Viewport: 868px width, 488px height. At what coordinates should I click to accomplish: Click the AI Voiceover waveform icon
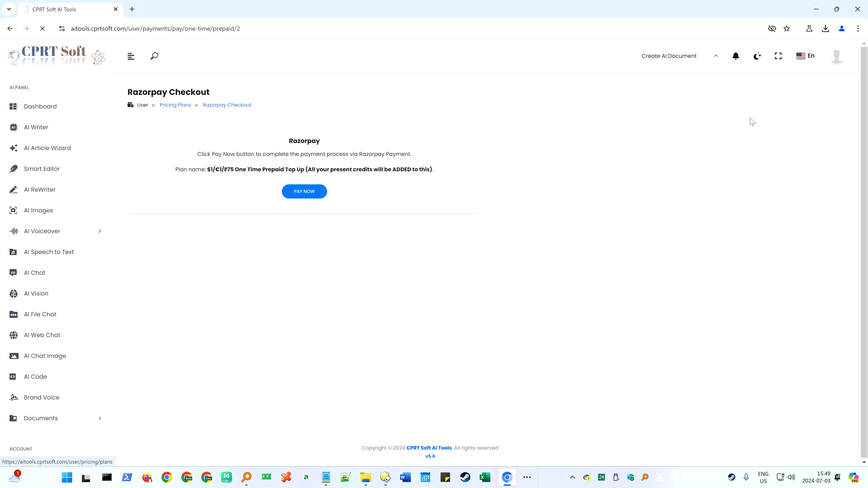(14, 231)
